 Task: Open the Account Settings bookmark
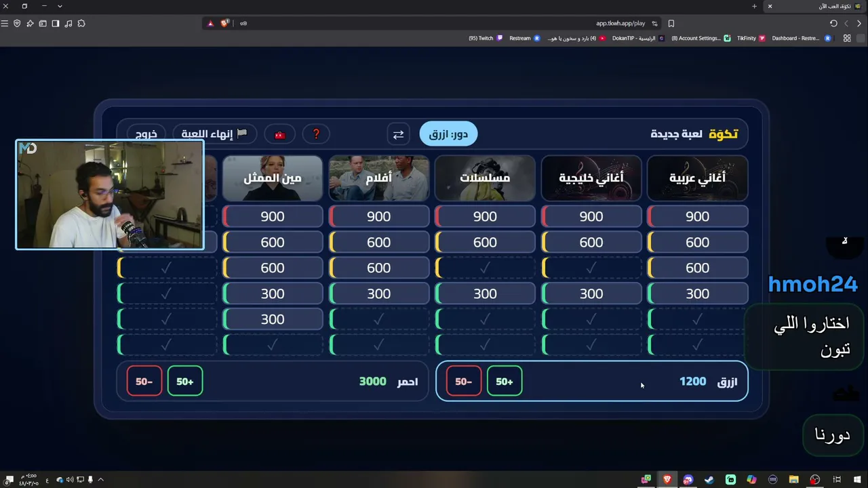(701, 39)
